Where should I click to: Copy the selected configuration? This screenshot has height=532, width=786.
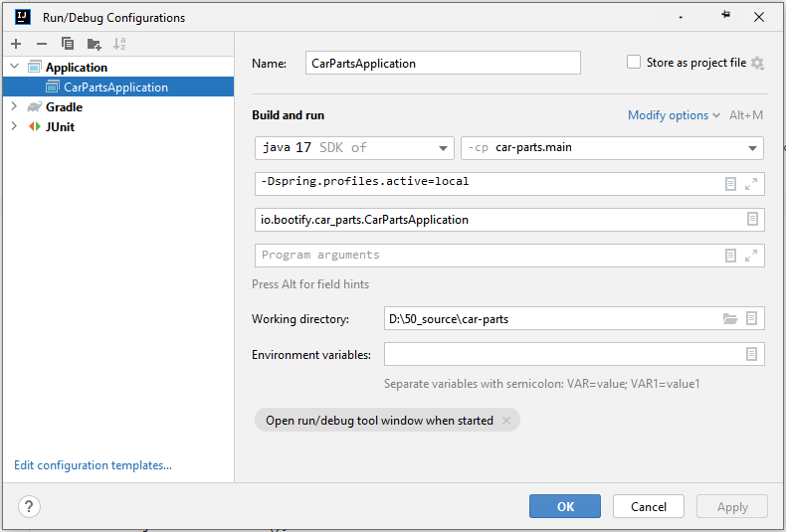(68, 44)
